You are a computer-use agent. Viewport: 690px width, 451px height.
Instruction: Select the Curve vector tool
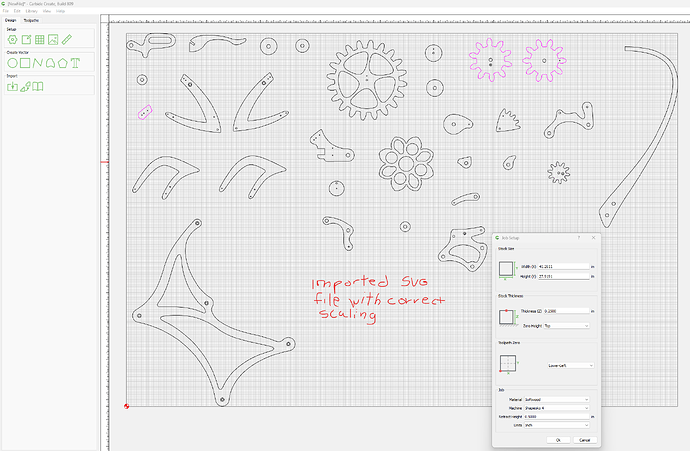click(x=50, y=63)
